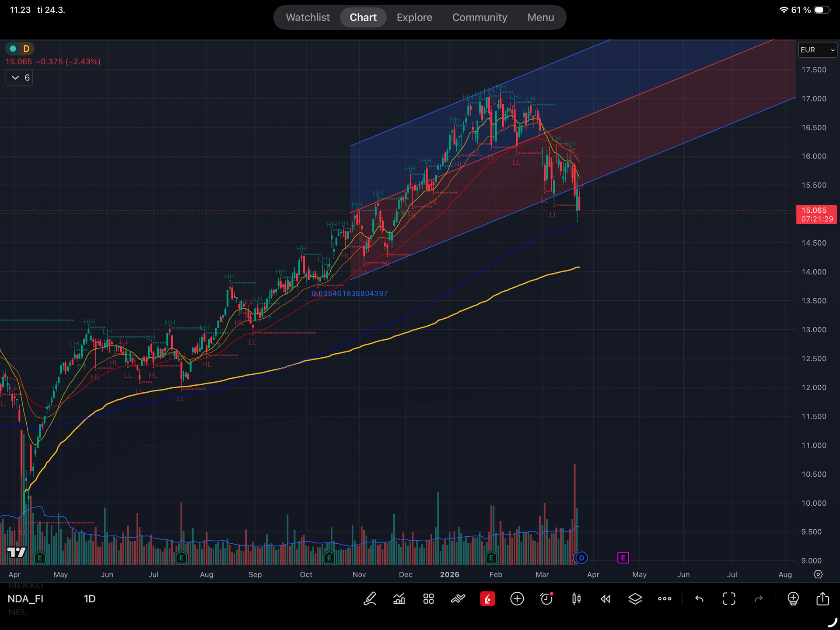Open the indicators chart icon

[399, 598]
